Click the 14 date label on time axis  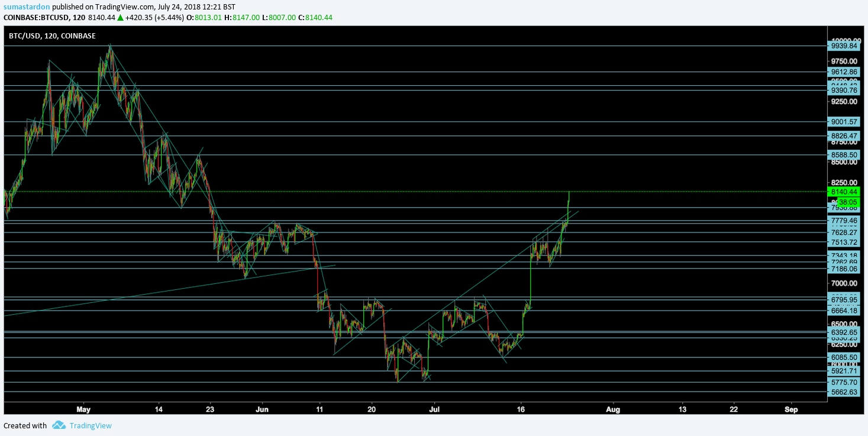tap(159, 409)
